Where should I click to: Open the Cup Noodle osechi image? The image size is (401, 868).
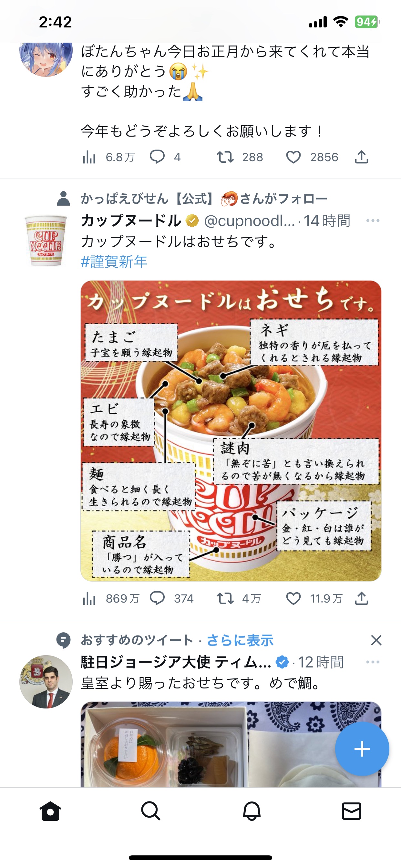[231, 431]
